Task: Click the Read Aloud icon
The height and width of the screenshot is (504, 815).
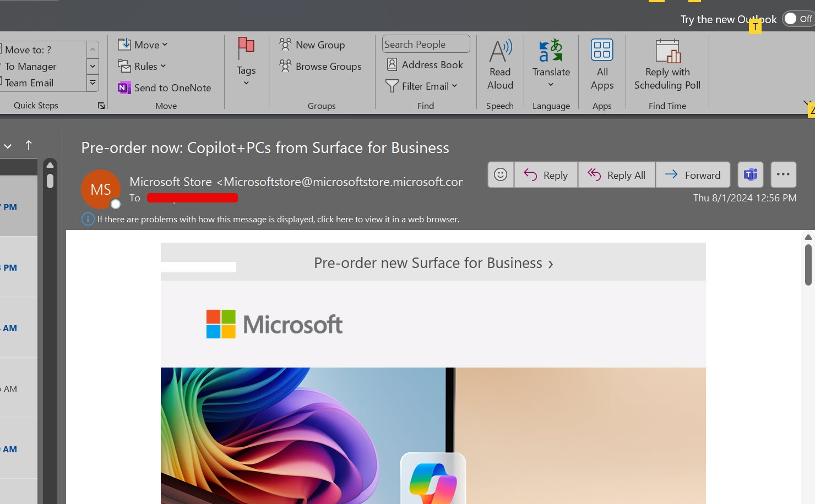Action: point(500,51)
